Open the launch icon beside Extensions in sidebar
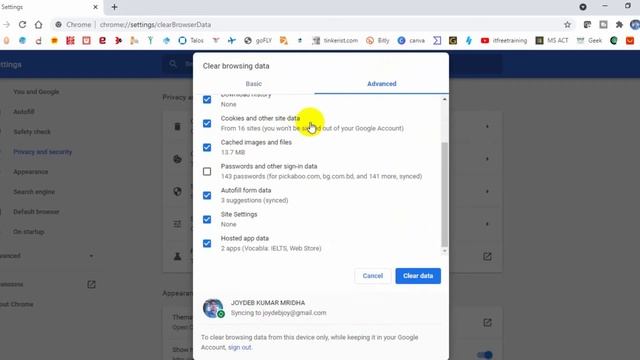Screen dimensions: 640x360 (91, 284)
